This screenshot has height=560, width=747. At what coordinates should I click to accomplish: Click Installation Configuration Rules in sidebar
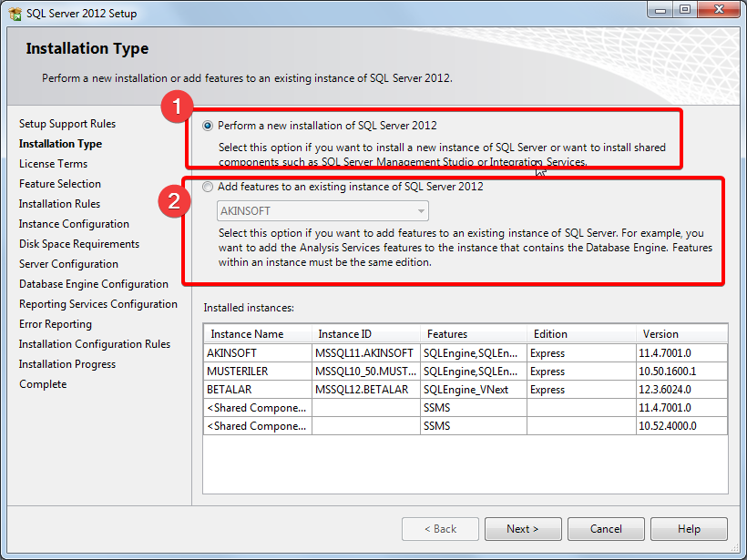(95, 344)
